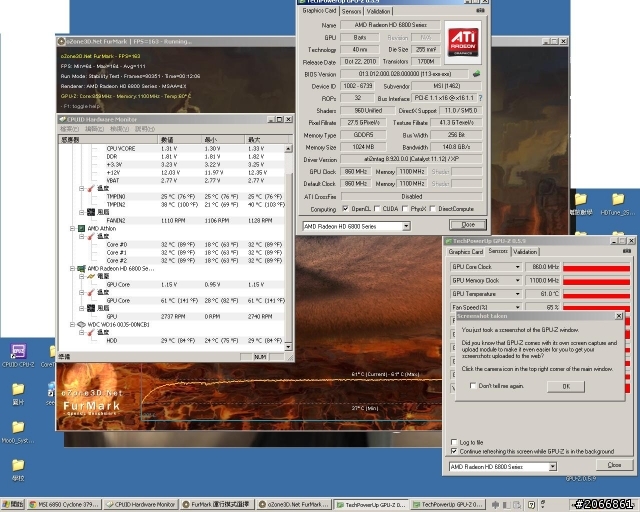Open the CPUID CPU-Z desktop shortcut
Viewport: 640px width, 512px height.
(18, 352)
